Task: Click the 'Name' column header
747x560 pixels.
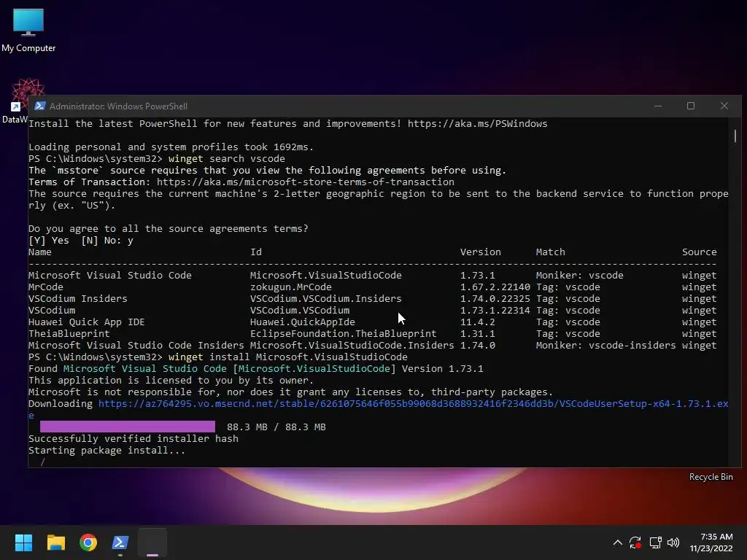Action: (x=40, y=252)
